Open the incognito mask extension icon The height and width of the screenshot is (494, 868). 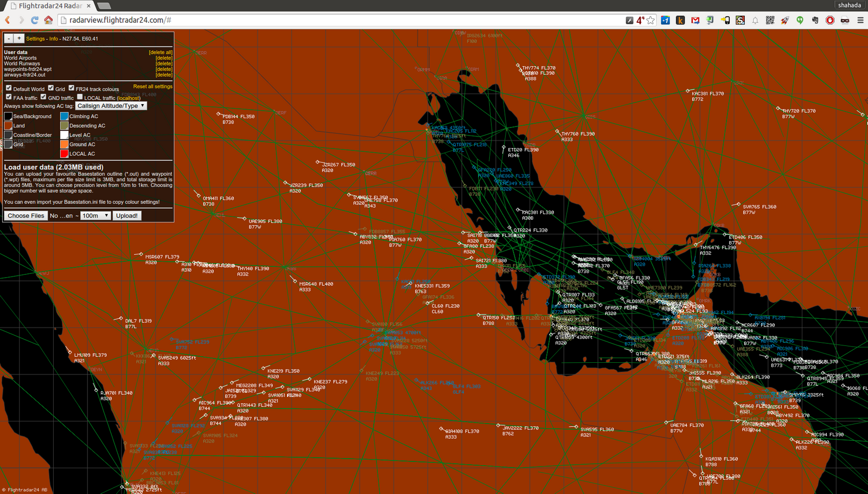845,20
